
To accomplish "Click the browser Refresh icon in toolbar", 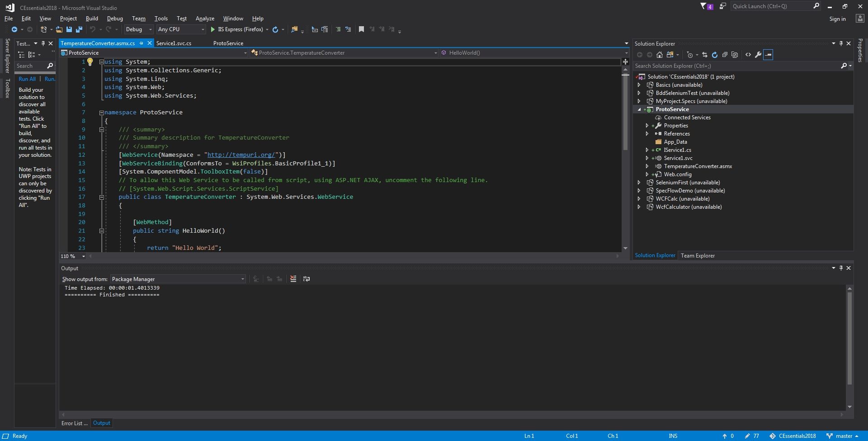I will (x=275, y=29).
